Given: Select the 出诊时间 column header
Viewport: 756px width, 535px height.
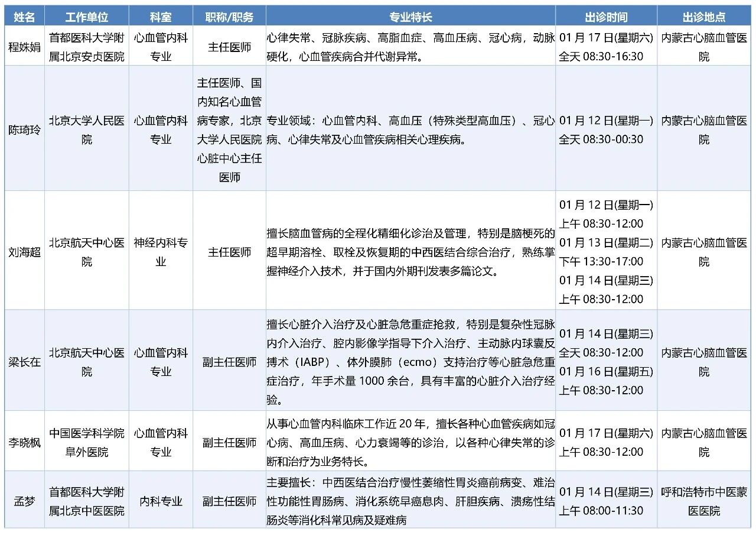Looking at the screenshot, I should coord(606,17).
